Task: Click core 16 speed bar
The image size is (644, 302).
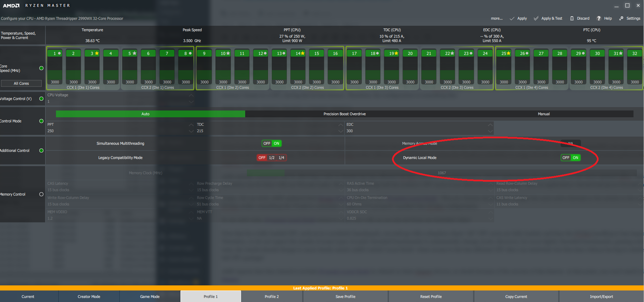Action: pyautogui.click(x=335, y=70)
